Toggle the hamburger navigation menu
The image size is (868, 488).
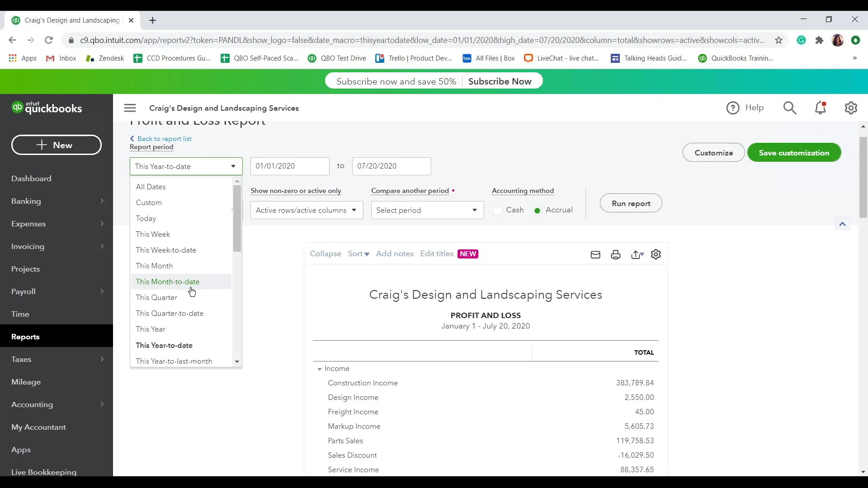pos(130,108)
